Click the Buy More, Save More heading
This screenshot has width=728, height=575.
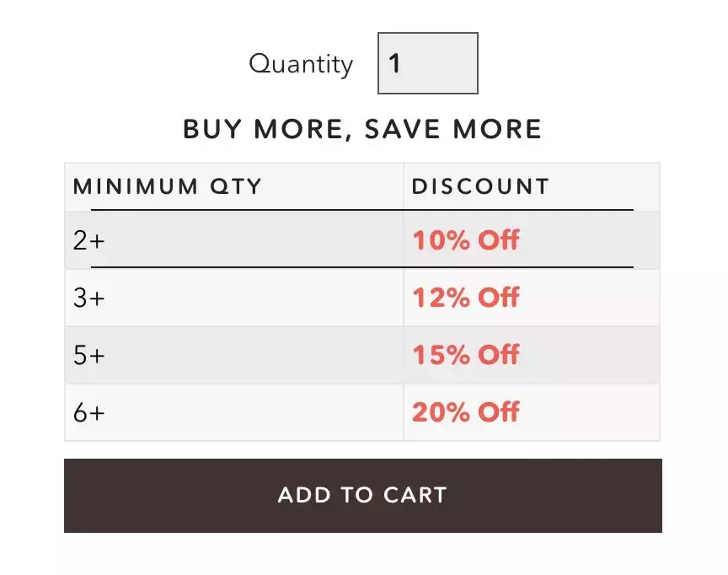point(362,129)
